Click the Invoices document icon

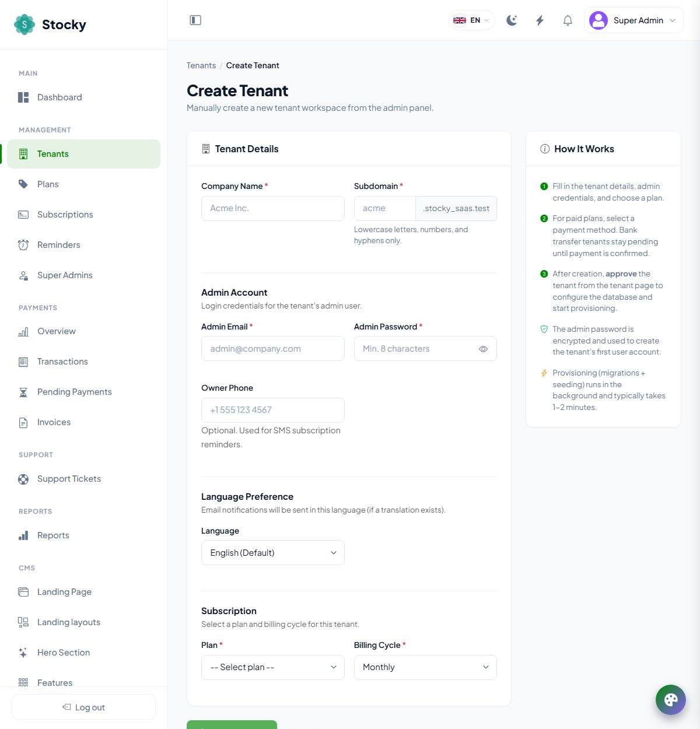[x=23, y=422]
